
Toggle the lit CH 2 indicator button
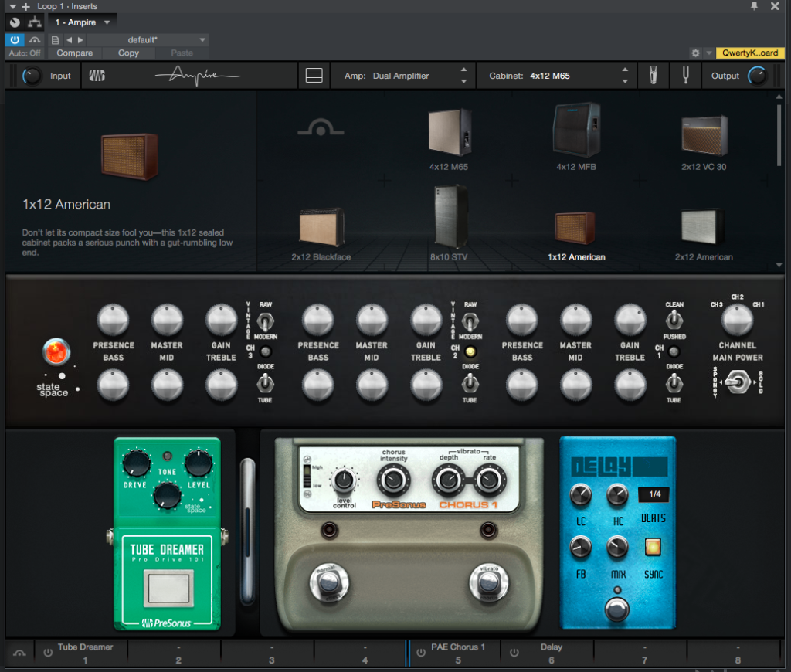click(470, 351)
